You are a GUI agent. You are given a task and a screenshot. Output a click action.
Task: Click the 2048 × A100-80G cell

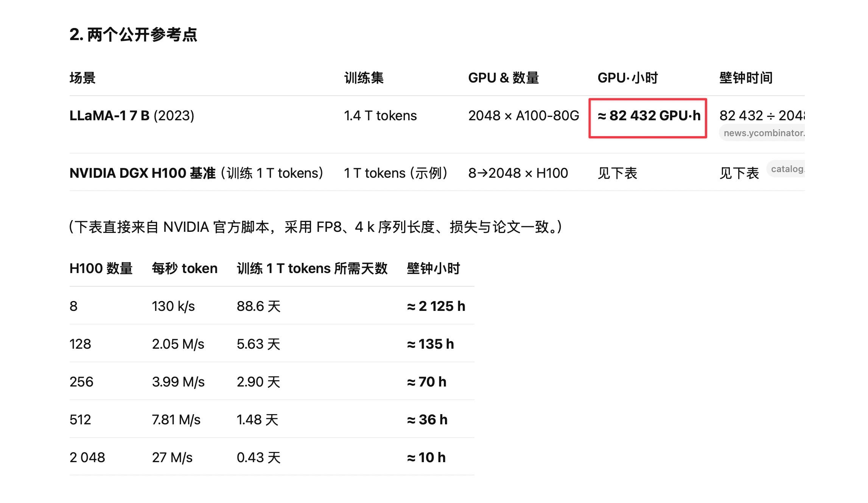pyautogui.click(x=523, y=116)
